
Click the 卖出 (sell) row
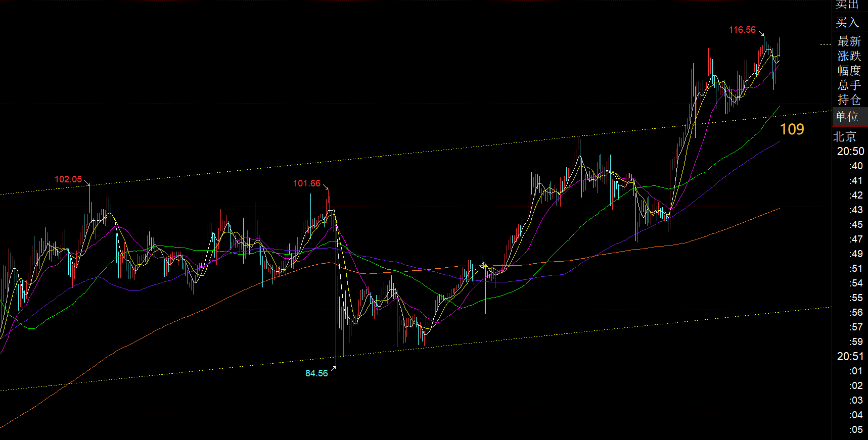tap(847, 5)
